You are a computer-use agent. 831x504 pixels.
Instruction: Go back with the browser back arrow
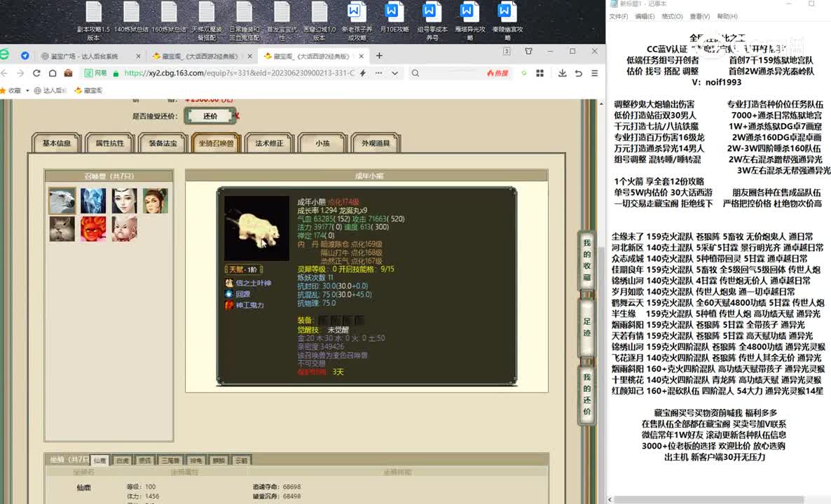click(5, 73)
